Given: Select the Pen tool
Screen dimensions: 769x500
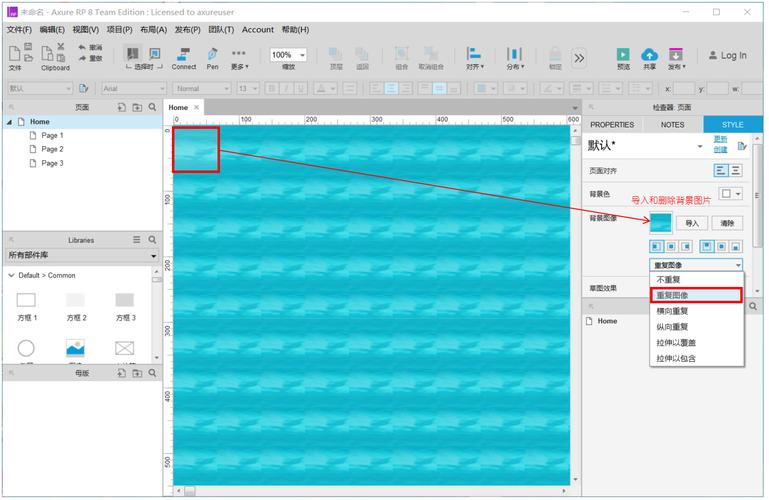Looking at the screenshot, I should (212, 58).
